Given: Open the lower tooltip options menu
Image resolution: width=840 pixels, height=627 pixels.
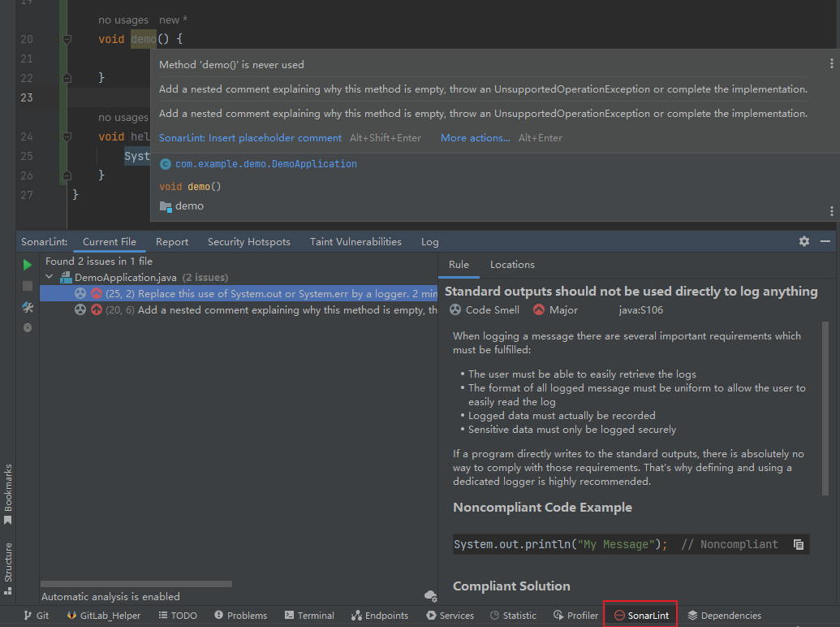Looking at the screenshot, I should point(831,211).
